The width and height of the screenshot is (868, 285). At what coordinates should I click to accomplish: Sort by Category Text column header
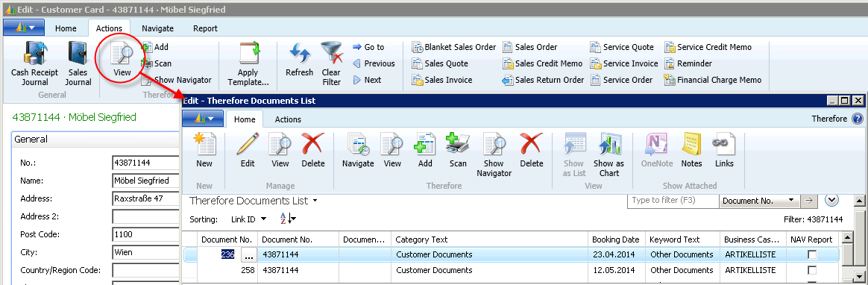pyautogui.click(x=489, y=239)
